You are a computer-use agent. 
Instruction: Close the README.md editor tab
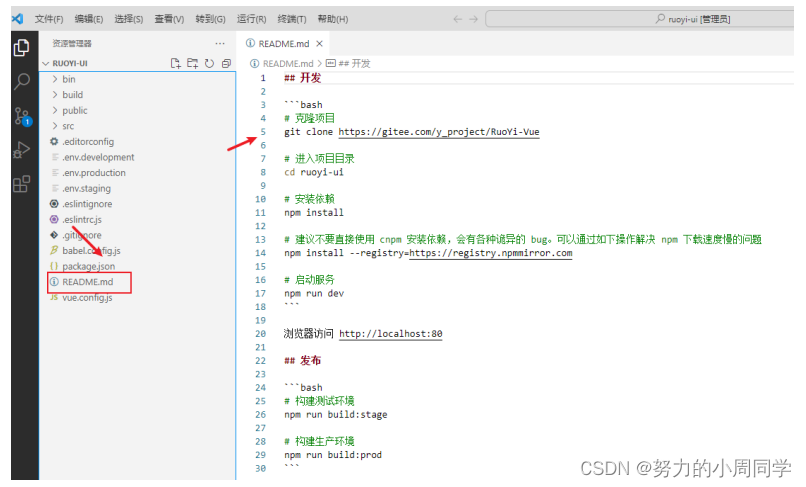319,44
